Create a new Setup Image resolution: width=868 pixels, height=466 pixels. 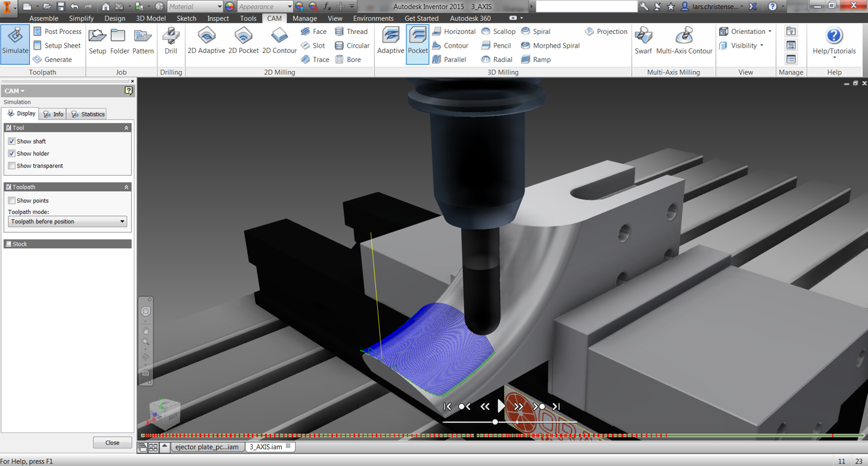coord(97,42)
